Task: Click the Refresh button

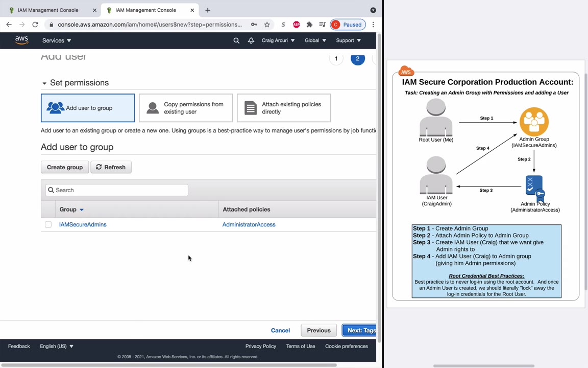Action: tap(111, 167)
